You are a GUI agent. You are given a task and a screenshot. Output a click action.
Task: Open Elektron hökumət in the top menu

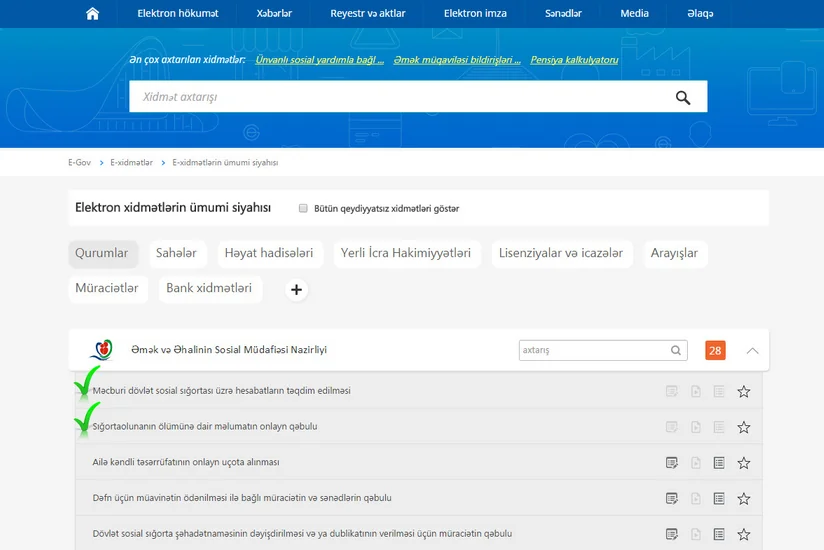(178, 13)
